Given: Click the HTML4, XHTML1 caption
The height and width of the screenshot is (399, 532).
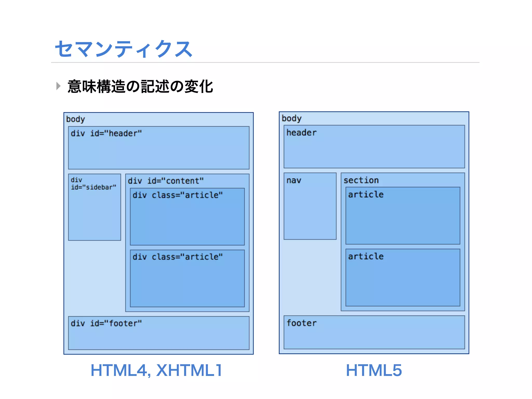Looking at the screenshot, I should tap(156, 370).
